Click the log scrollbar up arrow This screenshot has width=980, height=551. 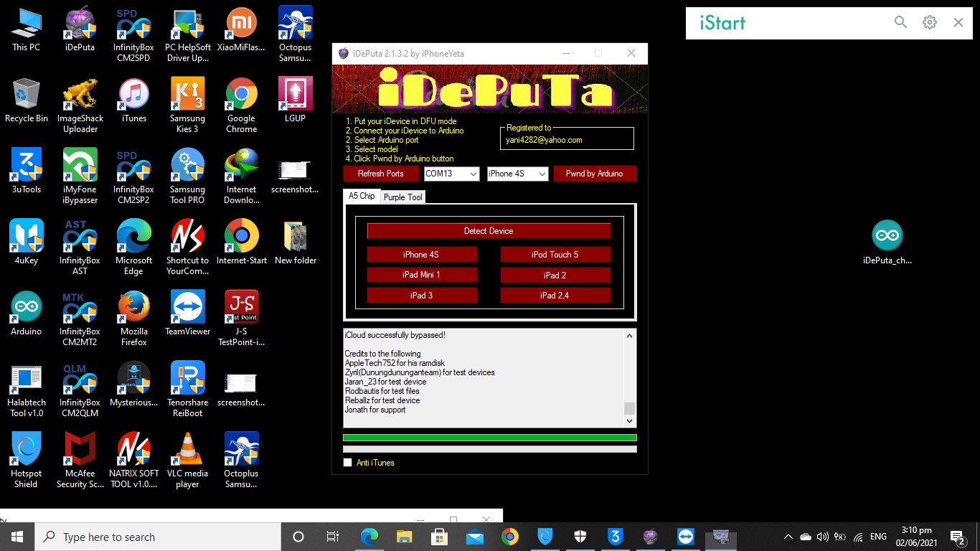[630, 336]
